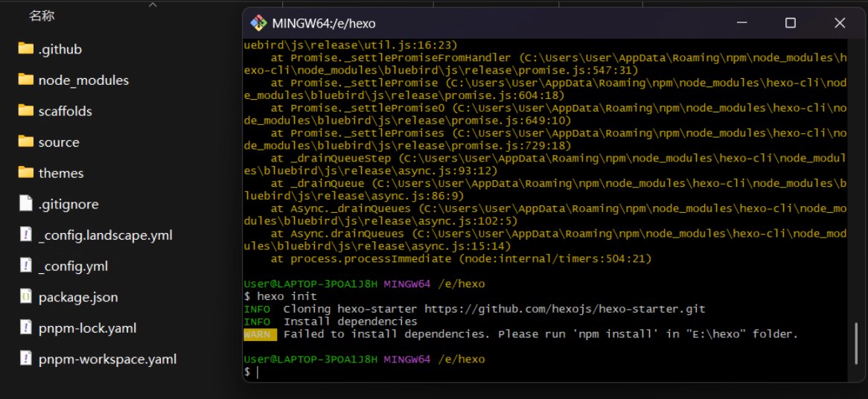Screen dimensions: 868x399
Task: Click the hexo-starter GitHub URL in the terminal
Action: [564, 309]
